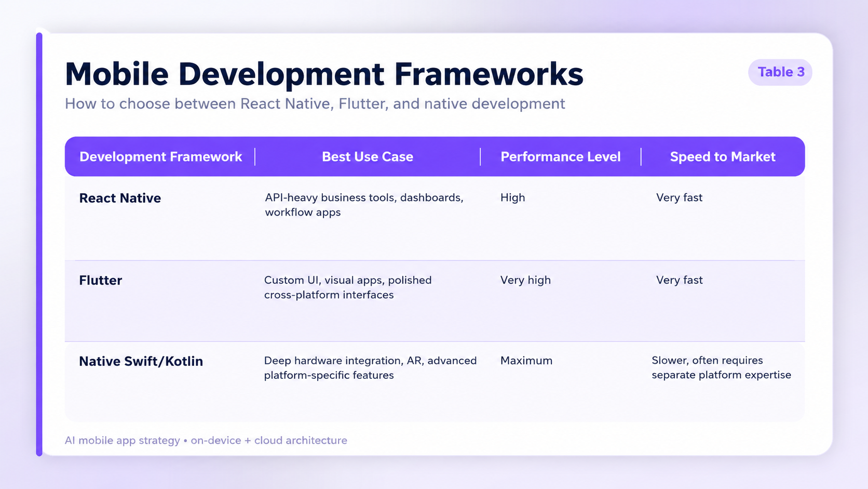
Task: Click the Custom UI, visual apps cell
Action: click(x=348, y=287)
